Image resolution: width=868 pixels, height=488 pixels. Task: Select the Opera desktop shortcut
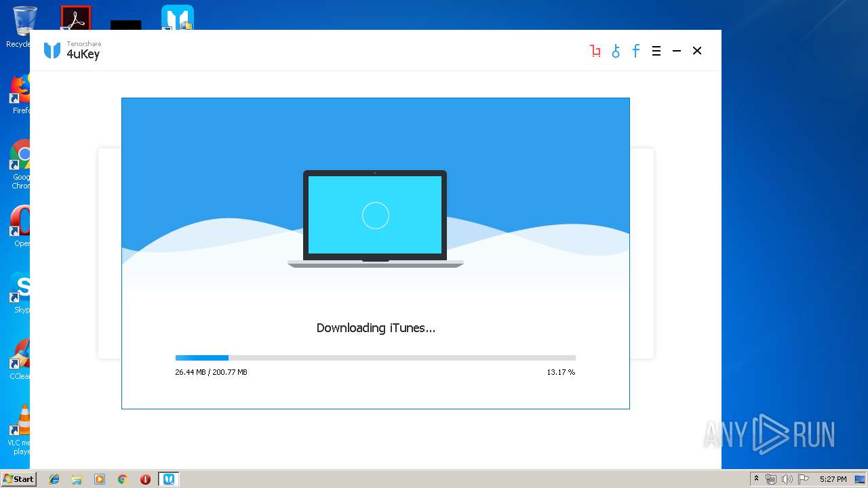(20, 226)
